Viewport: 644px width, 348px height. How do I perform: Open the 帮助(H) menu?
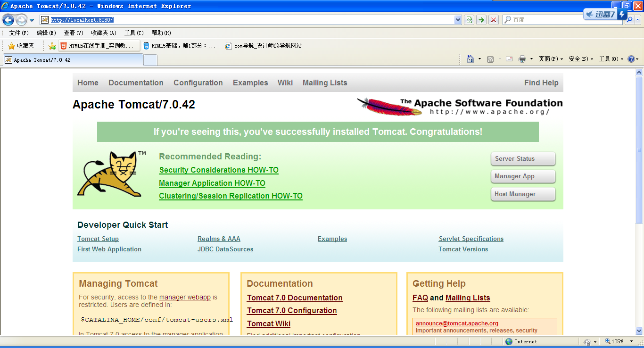tap(161, 33)
